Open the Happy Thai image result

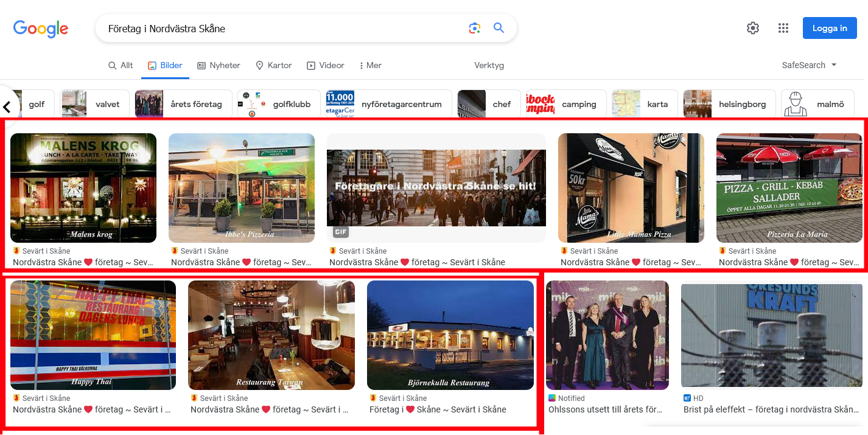tap(93, 335)
